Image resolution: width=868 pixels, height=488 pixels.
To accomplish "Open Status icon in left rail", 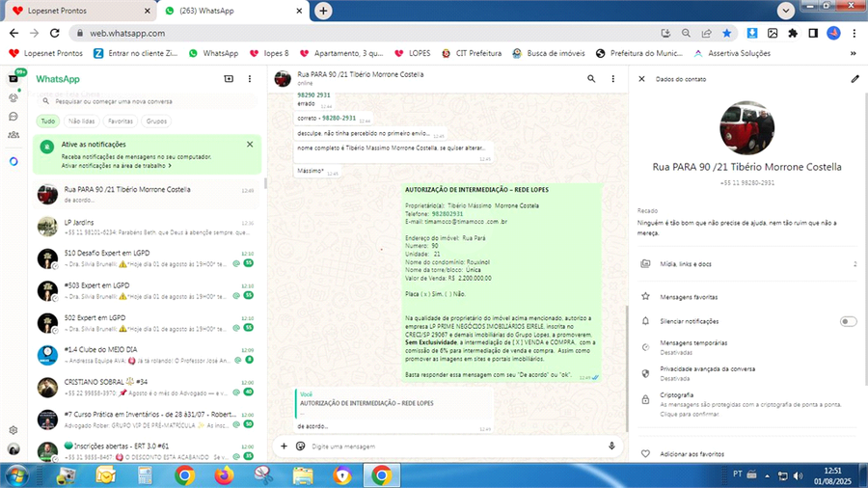I will click(x=14, y=98).
